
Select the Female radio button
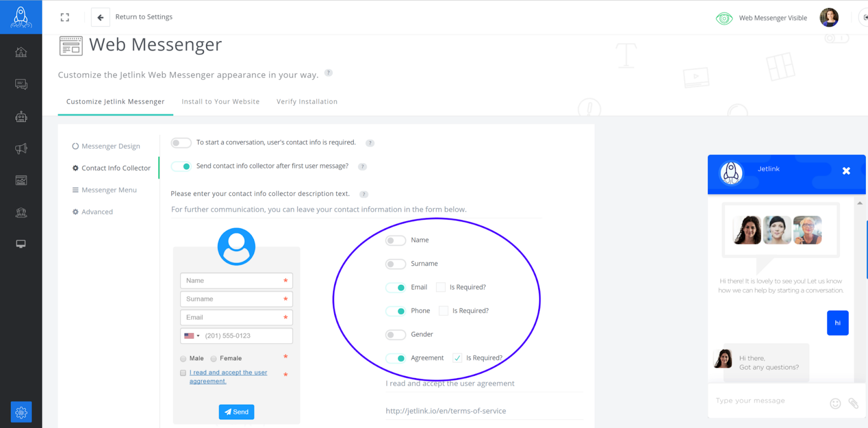[214, 359]
